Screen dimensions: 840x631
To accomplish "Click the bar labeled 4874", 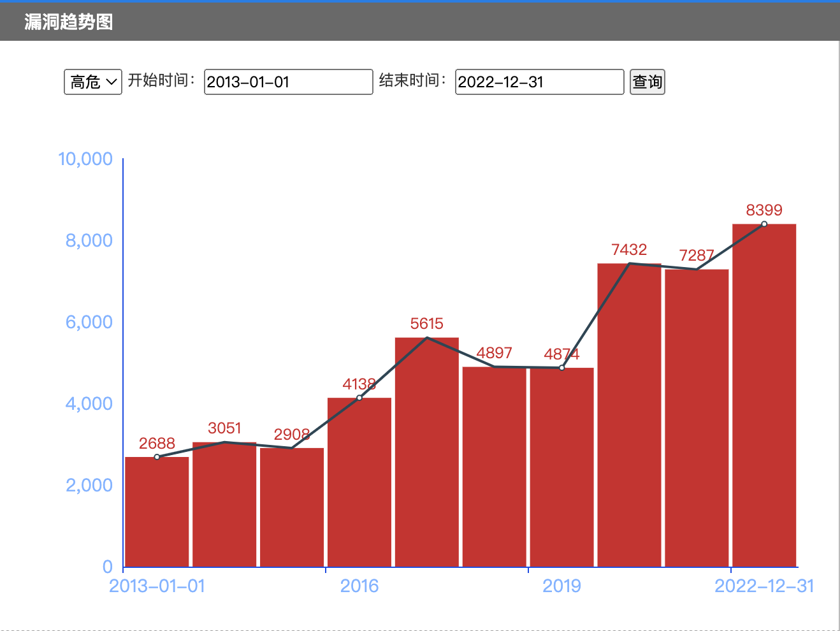I will click(x=562, y=467).
